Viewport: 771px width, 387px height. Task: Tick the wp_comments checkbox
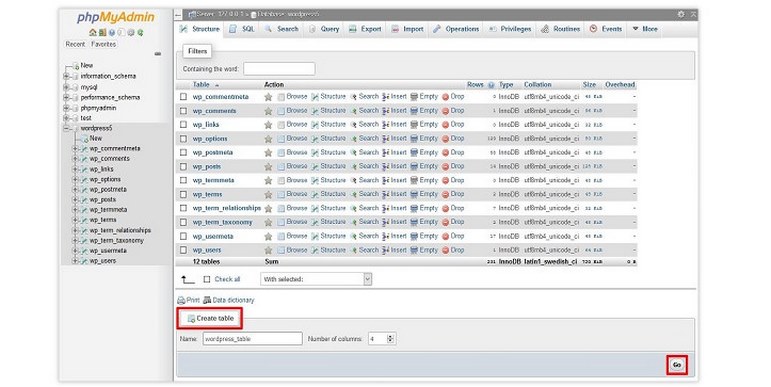183,111
